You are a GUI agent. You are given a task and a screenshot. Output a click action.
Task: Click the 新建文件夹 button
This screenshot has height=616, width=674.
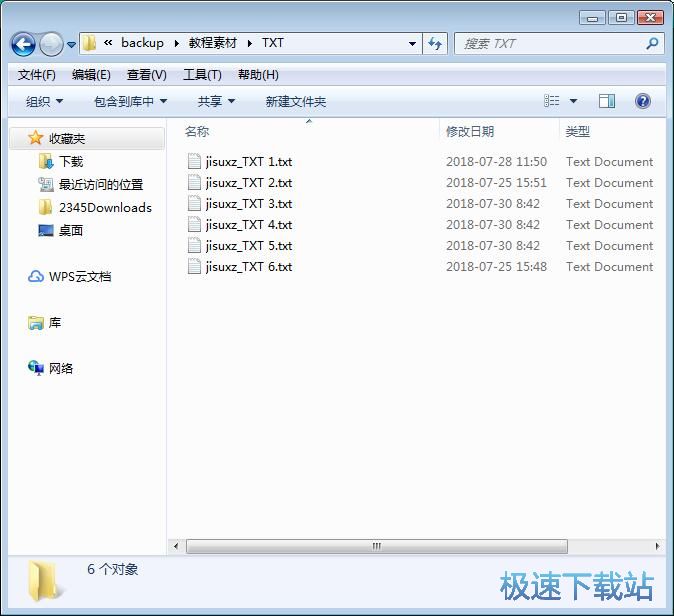(295, 102)
